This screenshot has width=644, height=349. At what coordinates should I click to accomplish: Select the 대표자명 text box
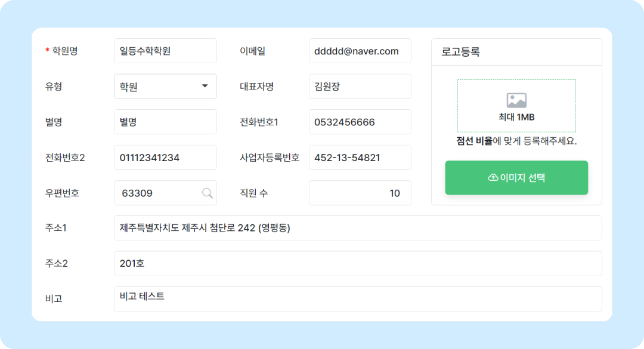[x=360, y=87]
